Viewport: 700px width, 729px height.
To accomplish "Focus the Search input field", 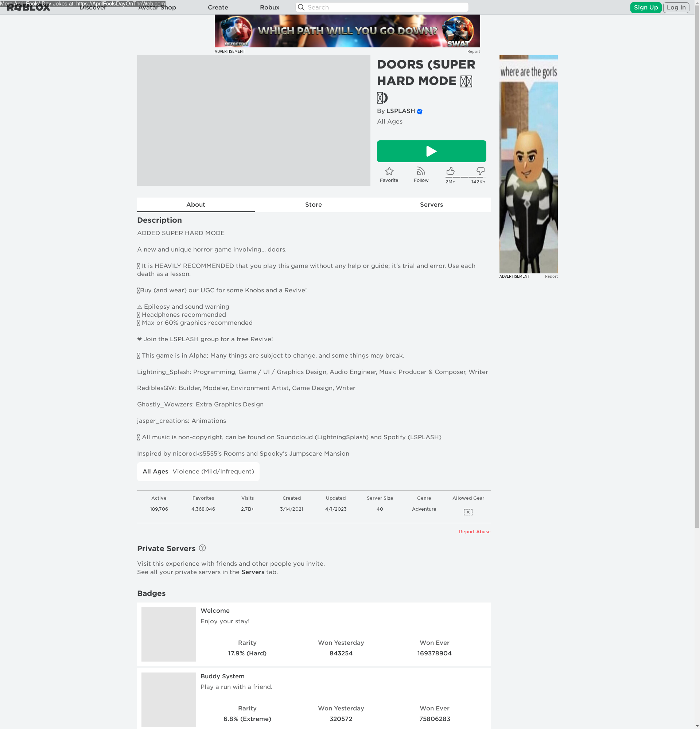I will (382, 7).
